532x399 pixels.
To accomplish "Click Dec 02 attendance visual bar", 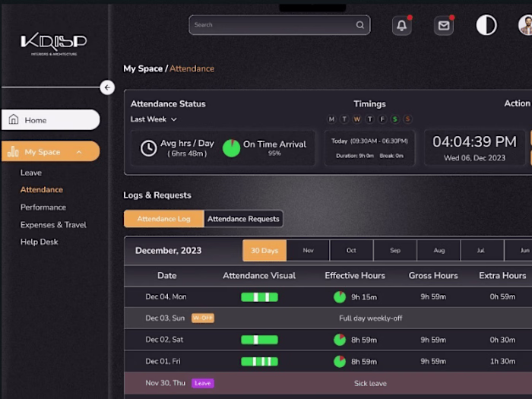I will pos(260,340).
